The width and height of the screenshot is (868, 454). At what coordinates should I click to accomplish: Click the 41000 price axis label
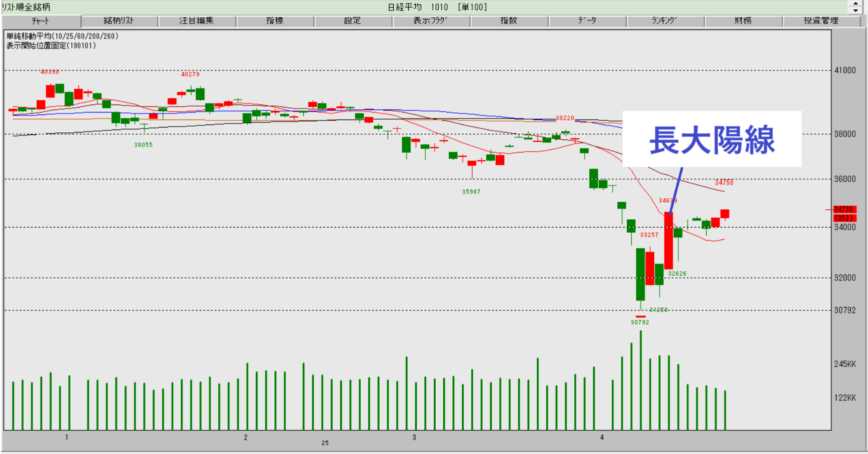click(845, 70)
